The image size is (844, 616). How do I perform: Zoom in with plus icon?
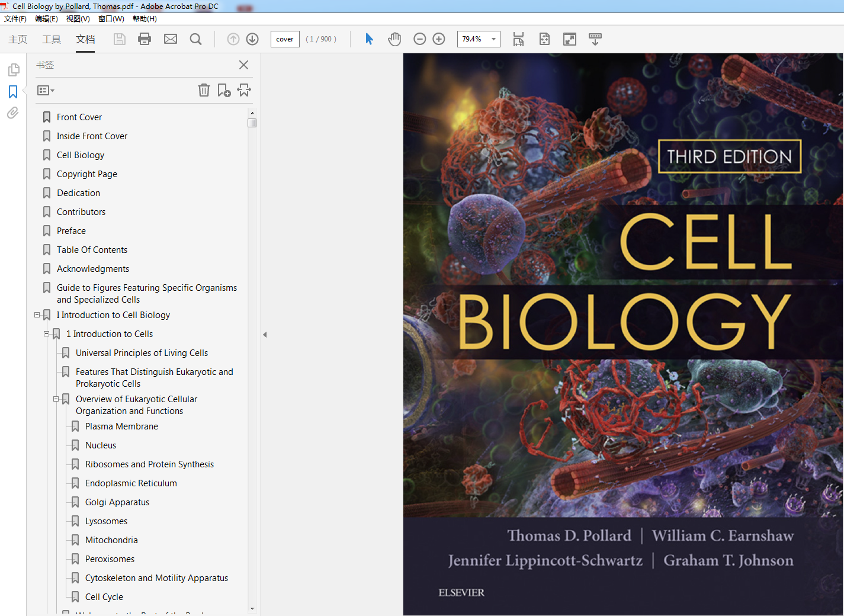(439, 39)
